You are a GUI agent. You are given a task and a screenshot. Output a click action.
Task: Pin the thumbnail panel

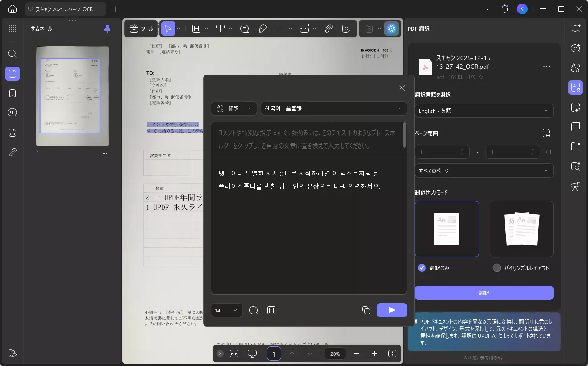point(107,28)
